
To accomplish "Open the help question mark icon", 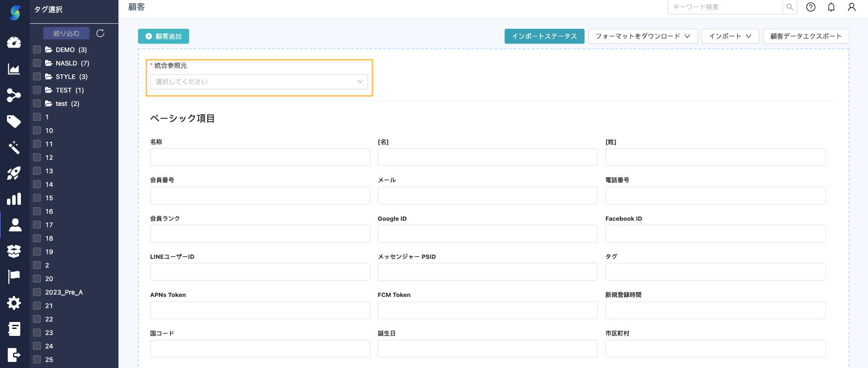I will (811, 7).
